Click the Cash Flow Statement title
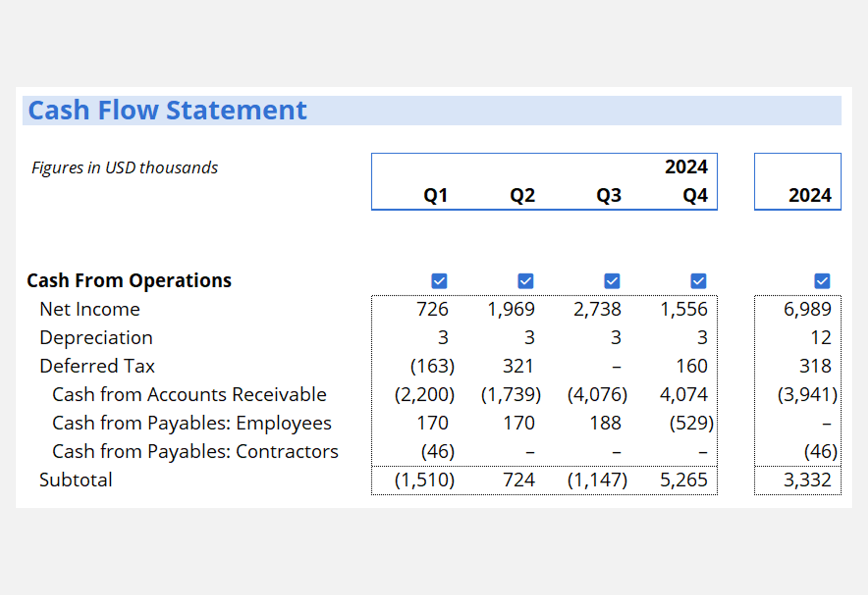 167,110
